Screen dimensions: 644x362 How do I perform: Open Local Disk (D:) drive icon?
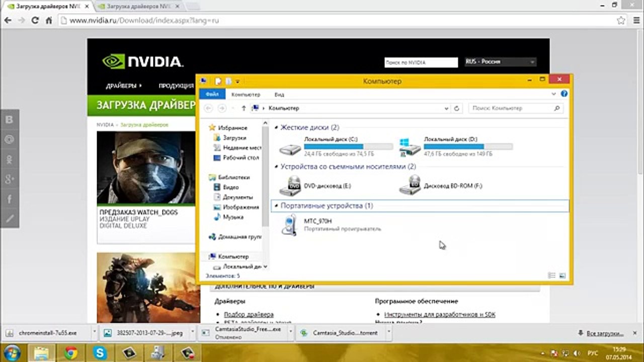(410, 147)
